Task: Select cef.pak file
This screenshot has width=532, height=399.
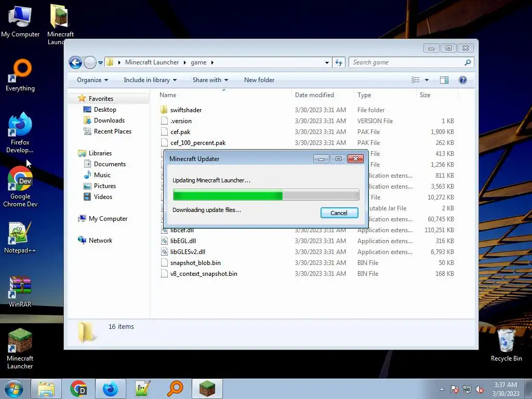Action: [x=180, y=131]
